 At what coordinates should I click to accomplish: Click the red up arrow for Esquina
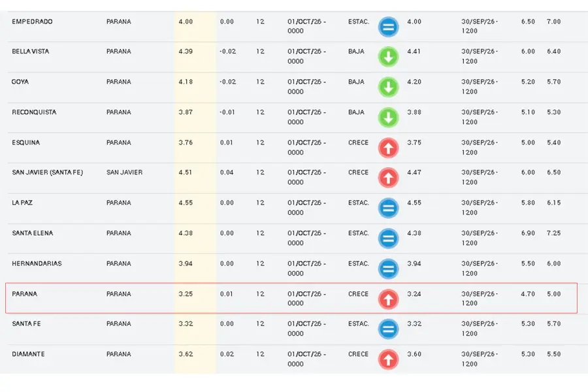[388, 148]
